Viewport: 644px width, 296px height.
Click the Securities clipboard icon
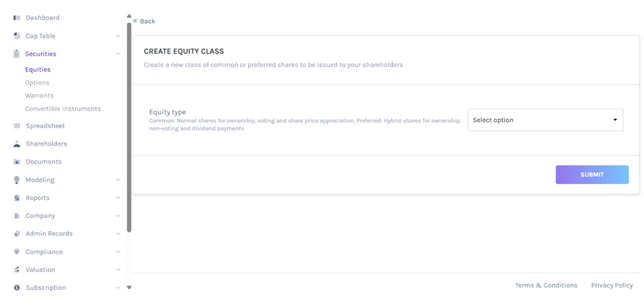[16, 54]
